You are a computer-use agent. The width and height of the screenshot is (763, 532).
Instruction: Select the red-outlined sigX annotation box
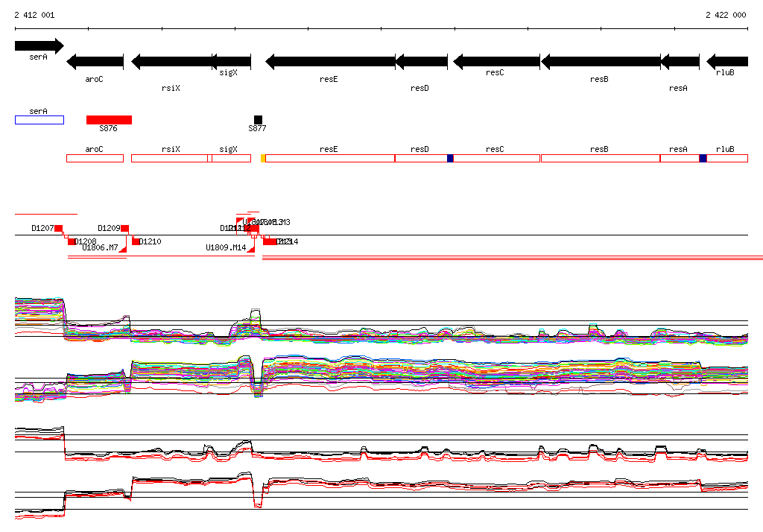tap(231, 158)
